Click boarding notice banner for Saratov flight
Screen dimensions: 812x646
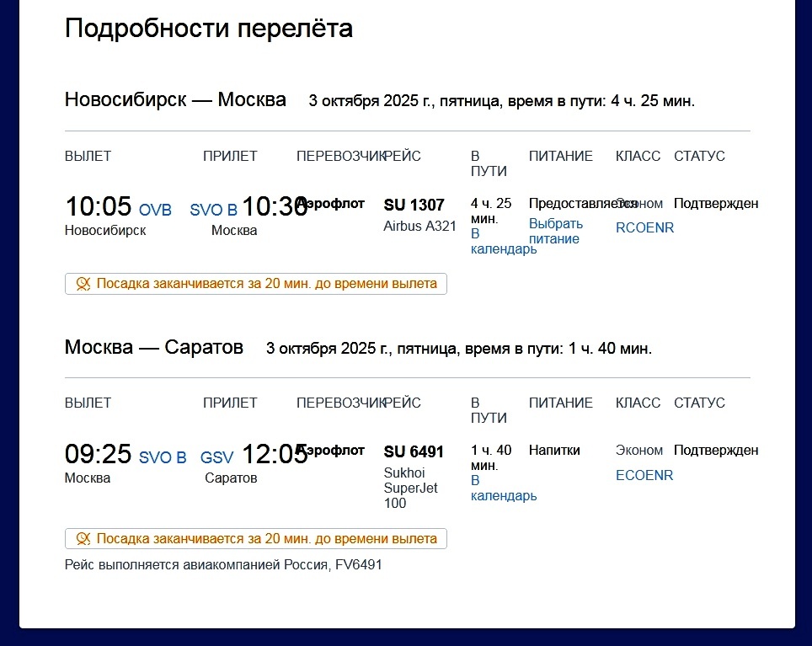tap(256, 539)
